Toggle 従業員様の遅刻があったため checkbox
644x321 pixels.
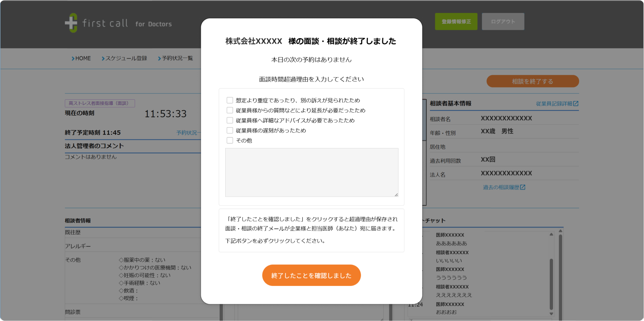pyautogui.click(x=230, y=130)
